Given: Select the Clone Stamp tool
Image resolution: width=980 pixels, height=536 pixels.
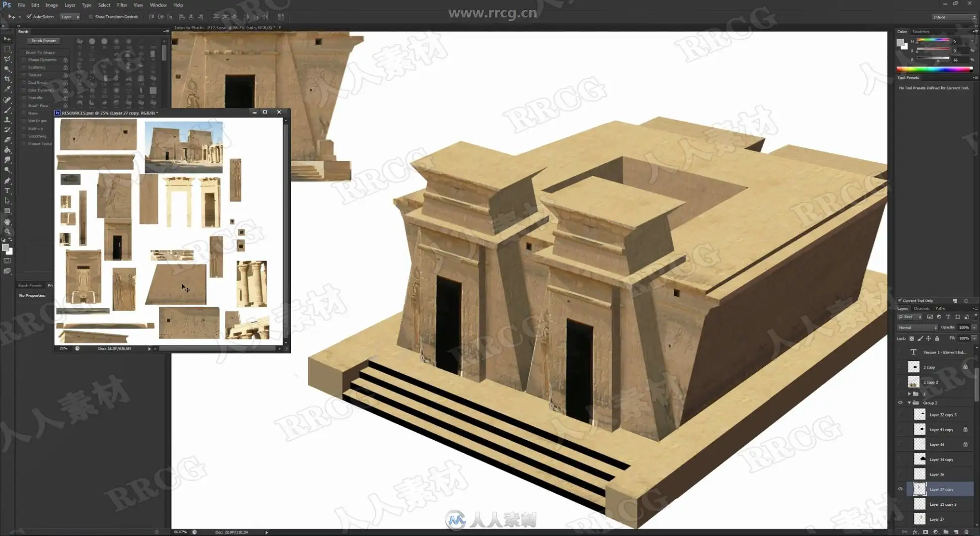Looking at the screenshot, I should point(7,120).
